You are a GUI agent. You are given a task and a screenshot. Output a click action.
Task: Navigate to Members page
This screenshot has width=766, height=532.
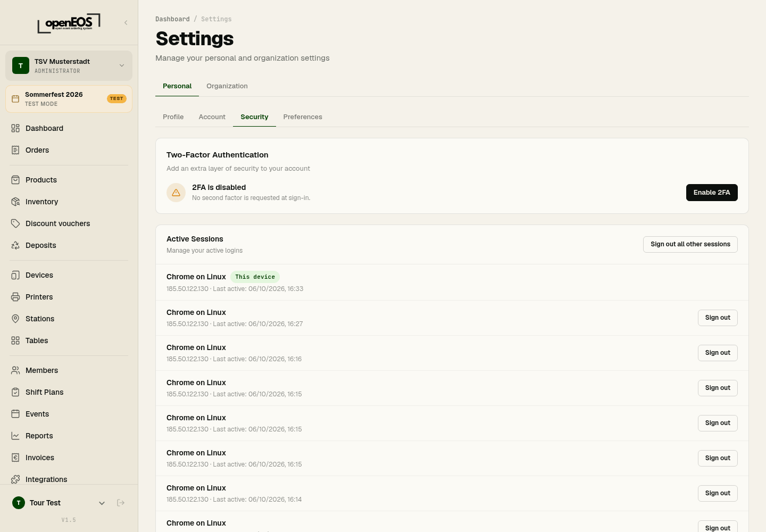[69, 370]
